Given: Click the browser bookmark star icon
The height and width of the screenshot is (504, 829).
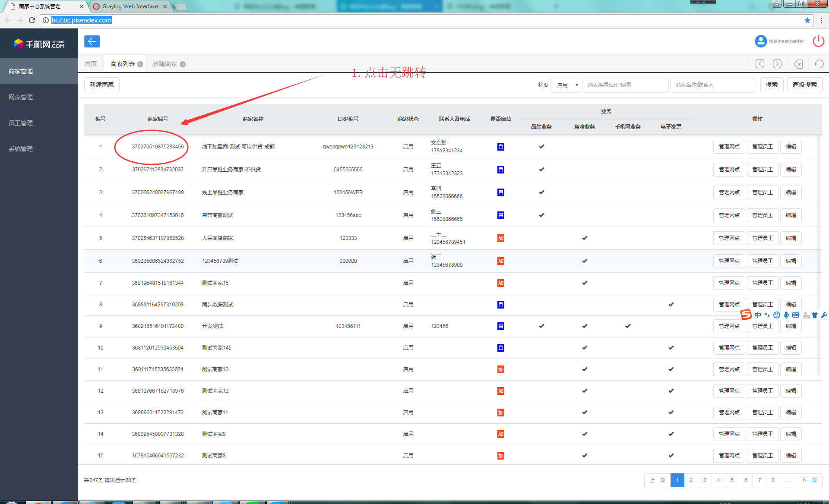Looking at the screenshot, I should pos(807,20).
